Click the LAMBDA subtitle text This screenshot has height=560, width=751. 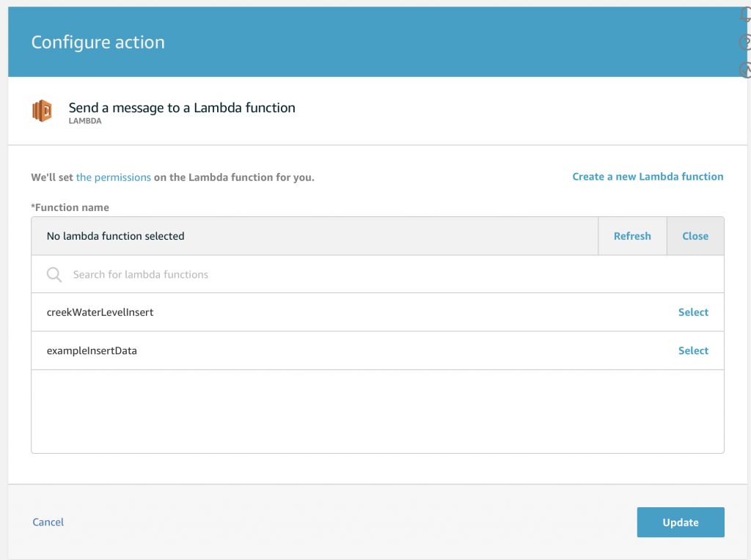pyautogui.click(x=85, y=121)
